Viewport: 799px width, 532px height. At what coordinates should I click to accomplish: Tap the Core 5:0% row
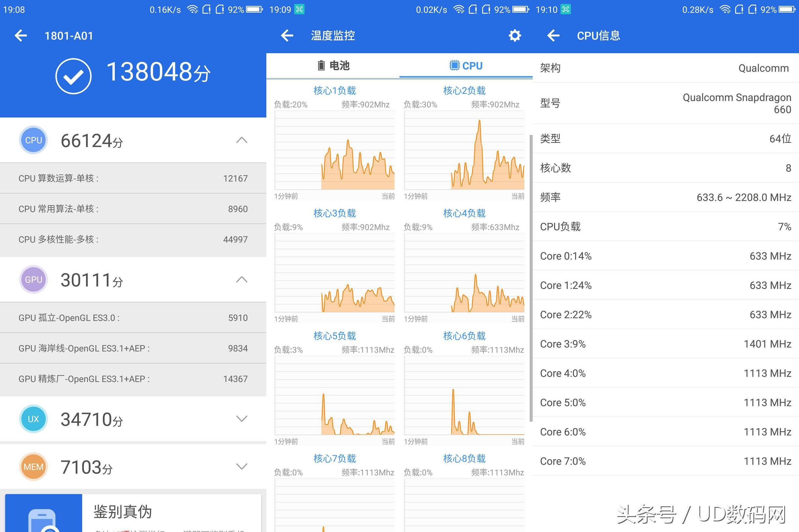coord(666,402)
